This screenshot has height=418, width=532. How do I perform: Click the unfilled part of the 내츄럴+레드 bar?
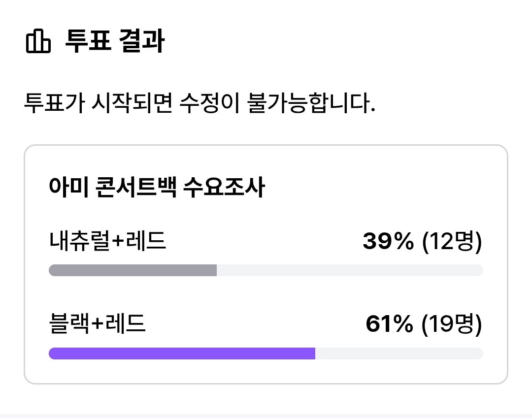coord(350,270)
